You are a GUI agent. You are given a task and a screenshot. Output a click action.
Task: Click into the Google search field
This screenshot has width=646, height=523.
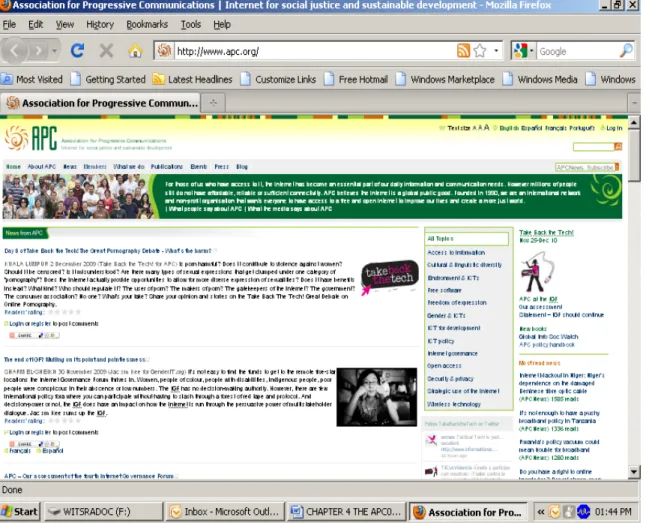(x=578, y=52)
